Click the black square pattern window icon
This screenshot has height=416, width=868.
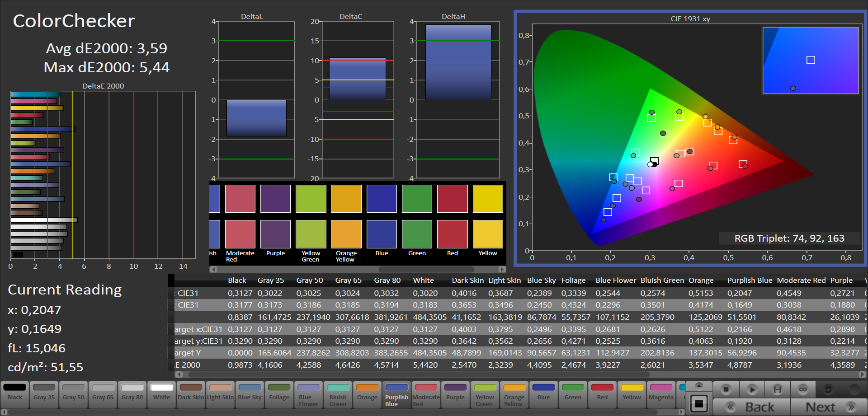coord(699,403)
